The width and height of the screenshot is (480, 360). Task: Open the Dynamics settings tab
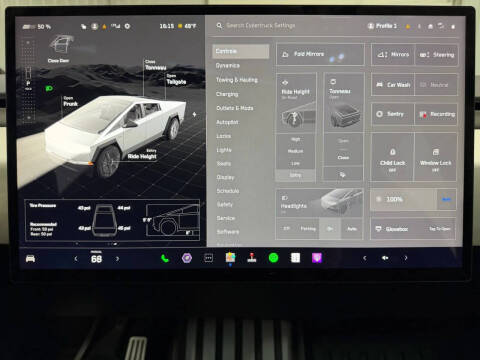click(x=228, y=66)
